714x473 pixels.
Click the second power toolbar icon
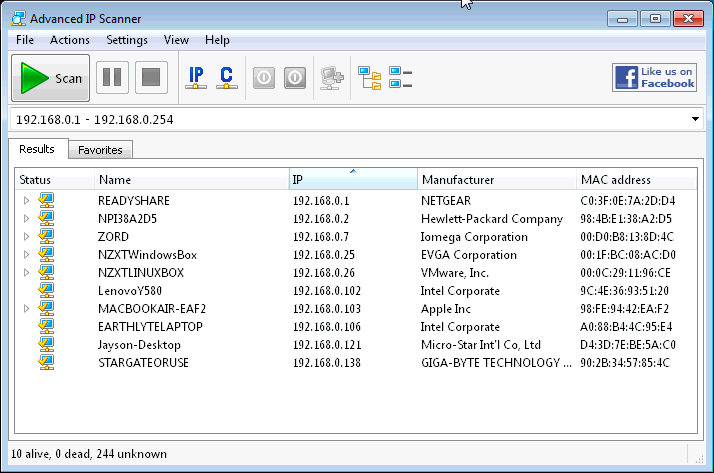coord(295,78)
